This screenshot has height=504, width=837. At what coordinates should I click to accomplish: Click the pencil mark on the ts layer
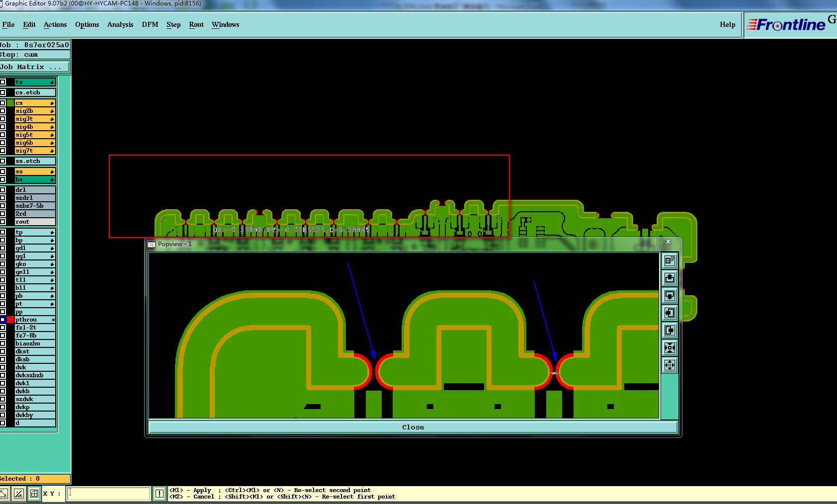tap(52, 83)
